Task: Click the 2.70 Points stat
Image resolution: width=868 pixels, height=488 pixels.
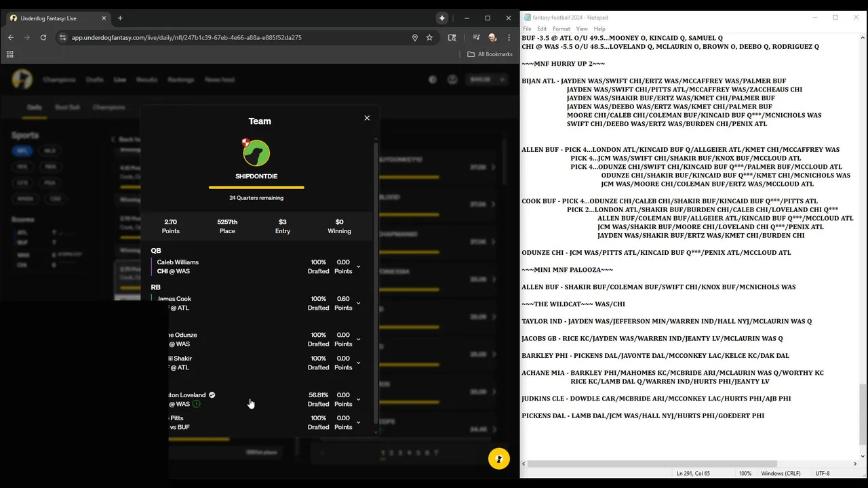Action: 171,226
